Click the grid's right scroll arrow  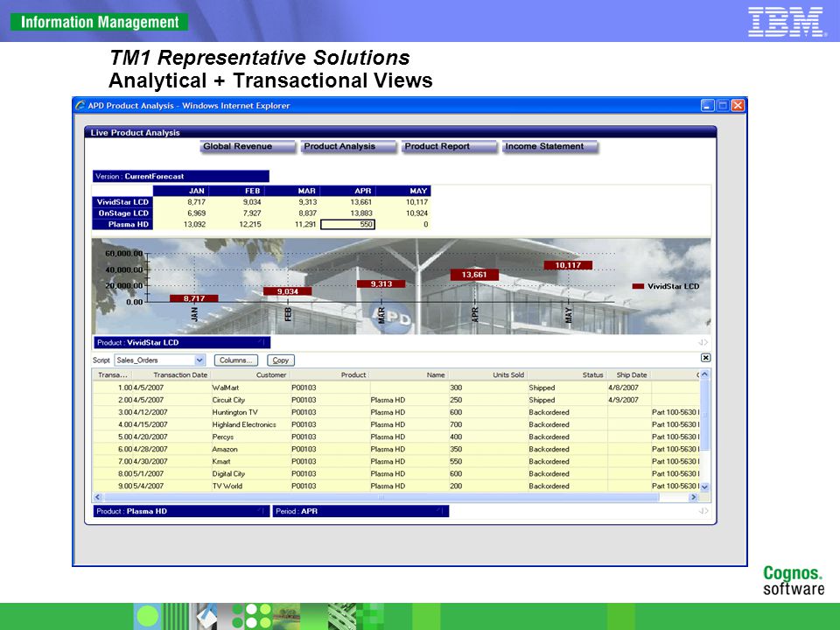click(693, 497)
